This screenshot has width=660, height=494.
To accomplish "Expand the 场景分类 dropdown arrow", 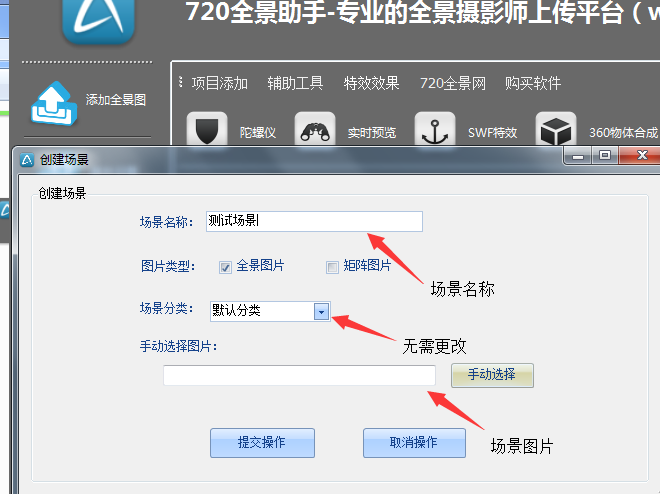I will point(322,312).
